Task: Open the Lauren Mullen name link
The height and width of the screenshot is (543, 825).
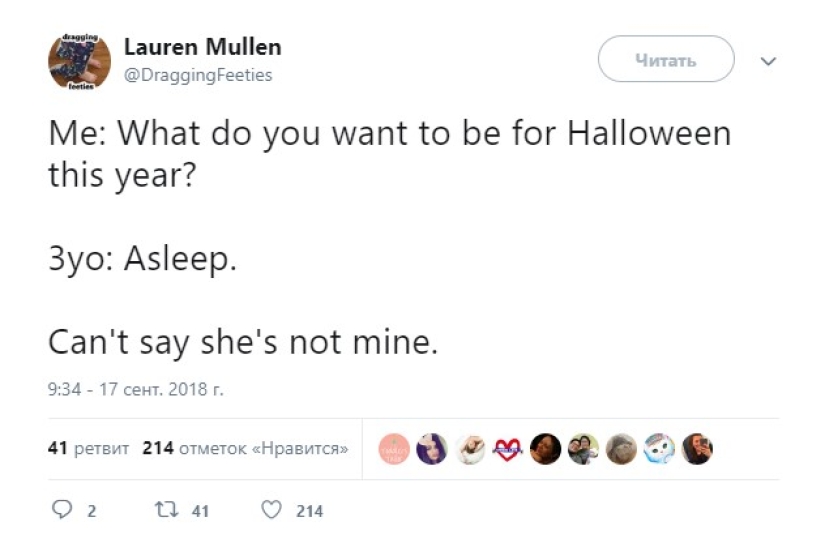Action: tap(202, 47)
